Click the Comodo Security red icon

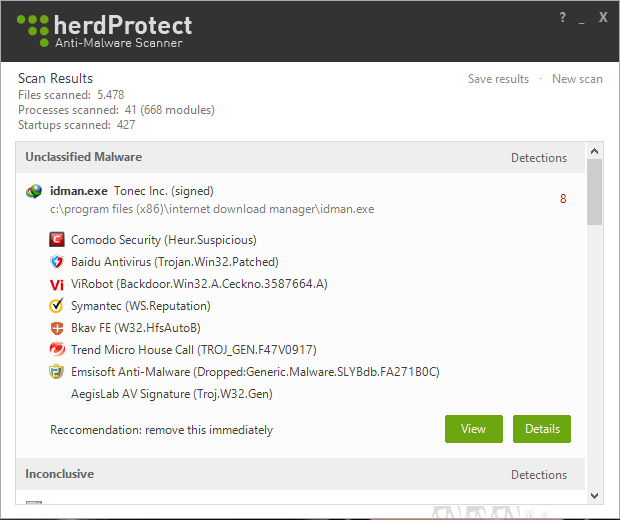click(57, 240)
